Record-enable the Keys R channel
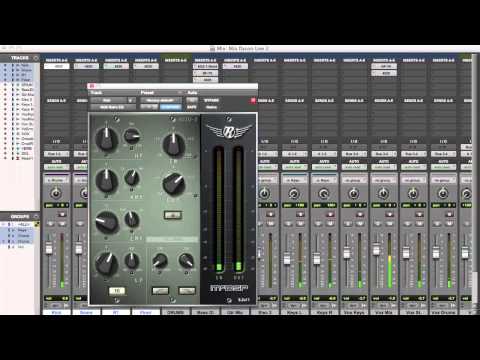The height and width of the screenshot is (360, 480). point(330,214)
